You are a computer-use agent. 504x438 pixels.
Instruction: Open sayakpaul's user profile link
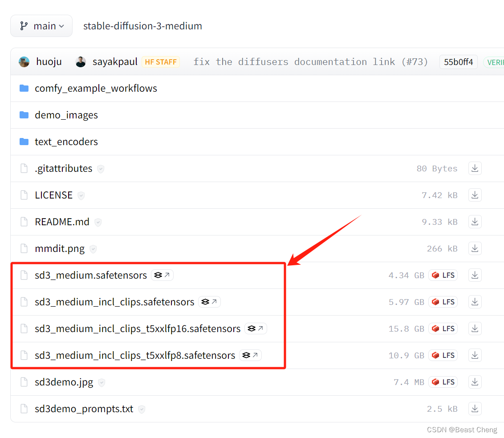[115, 62]
